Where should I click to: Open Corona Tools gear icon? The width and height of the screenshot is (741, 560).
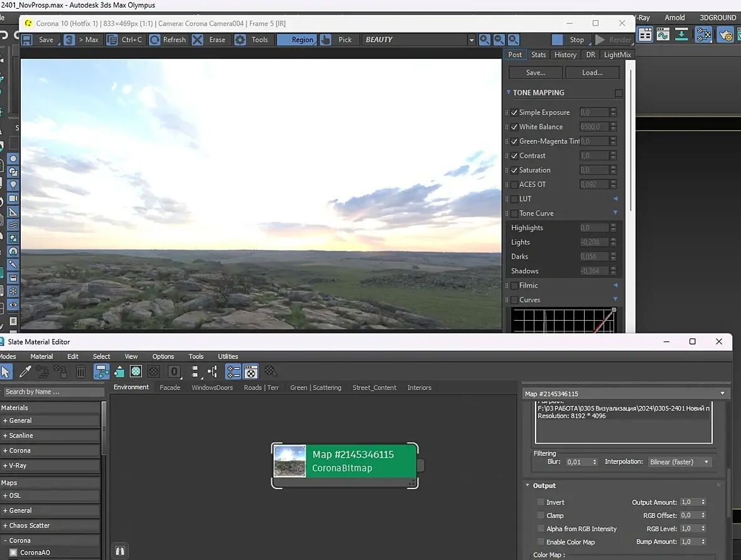[x=241, y=40]
